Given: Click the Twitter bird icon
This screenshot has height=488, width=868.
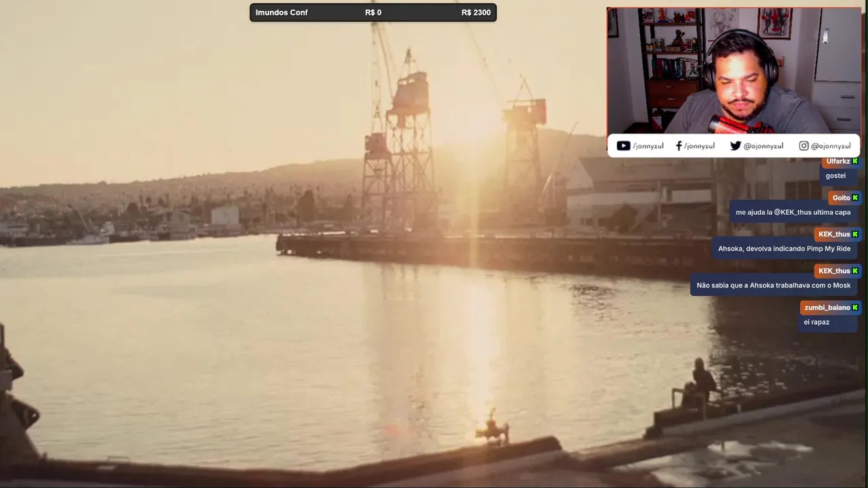Looking at the screenshot, I should (x=735, y=146).
